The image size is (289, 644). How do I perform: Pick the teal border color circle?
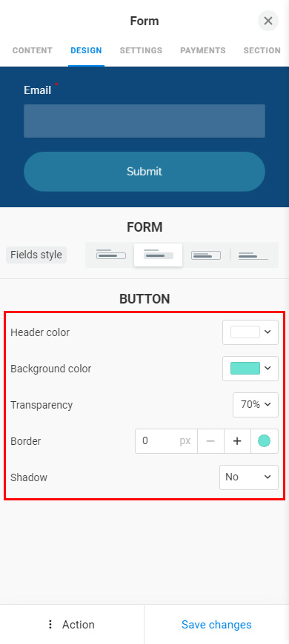[x=264, y=441]
